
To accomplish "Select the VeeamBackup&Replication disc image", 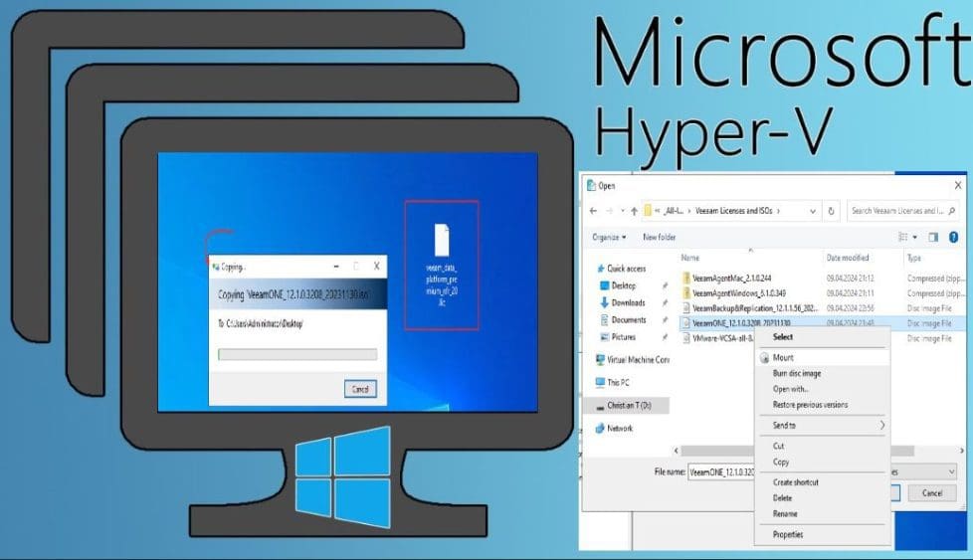I will click(x=749, y=308).
